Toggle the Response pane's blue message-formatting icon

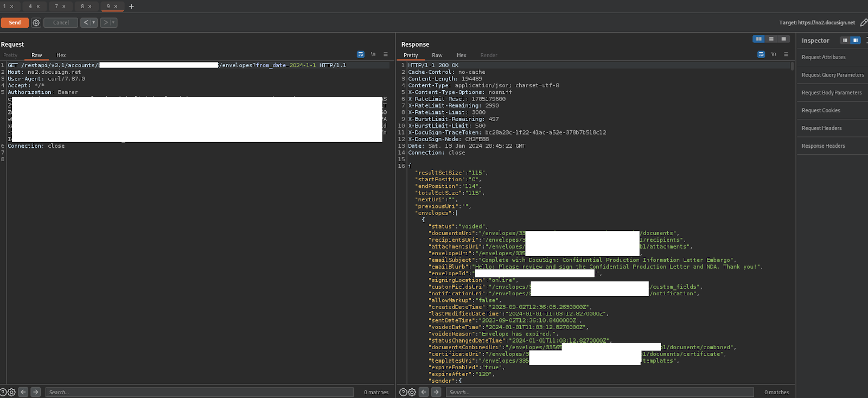click(x=761, y=54)
